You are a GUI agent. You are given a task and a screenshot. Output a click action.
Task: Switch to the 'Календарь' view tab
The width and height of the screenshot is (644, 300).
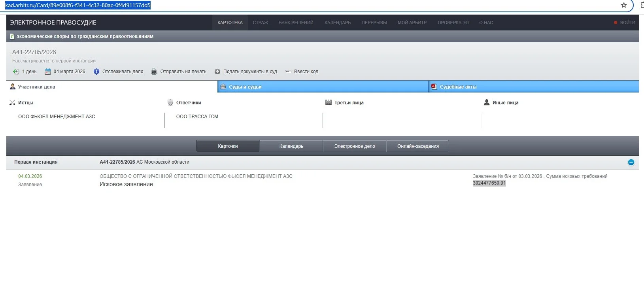pyautogui.click(x=291, y=146)
